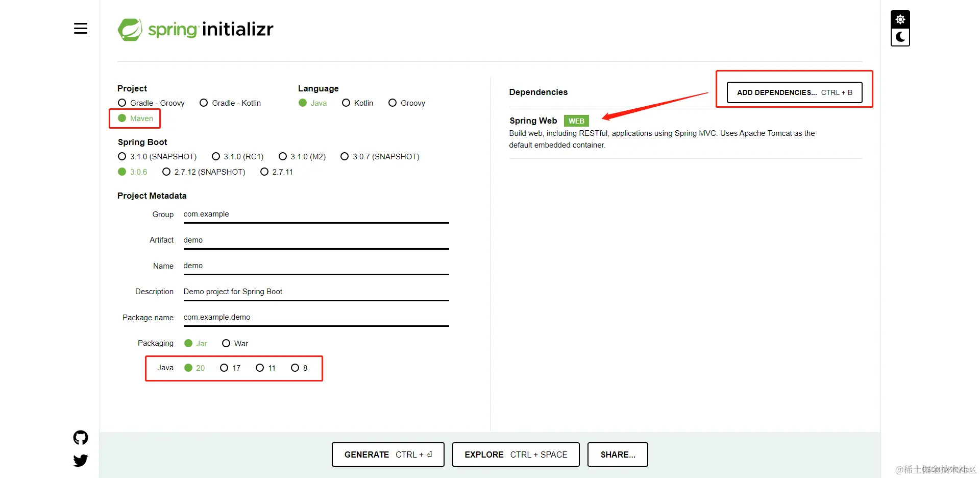Screen dimensions: 980x478
Task: Select Spring Boot 3.0.7 (SNAPSHOT)
Action: click(x=380, y=157)
